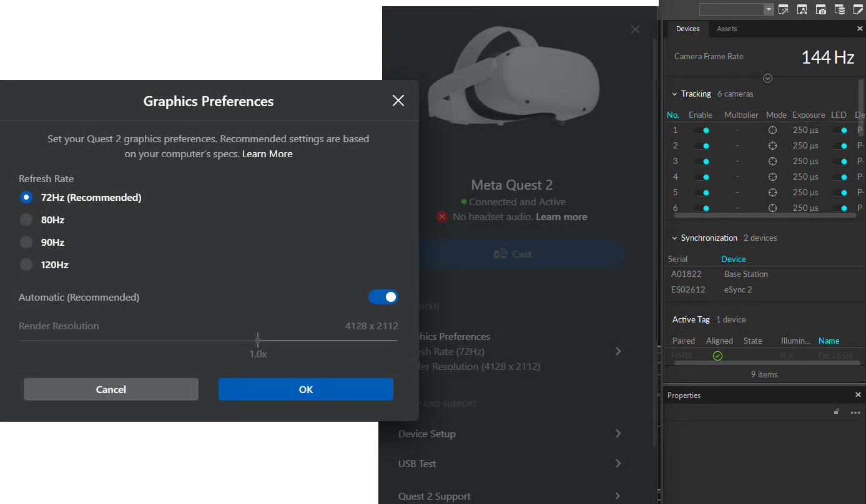
Task: Click the wand-edit toolbar icon at top
Action: pyautogui.click(x=784, y=9)
